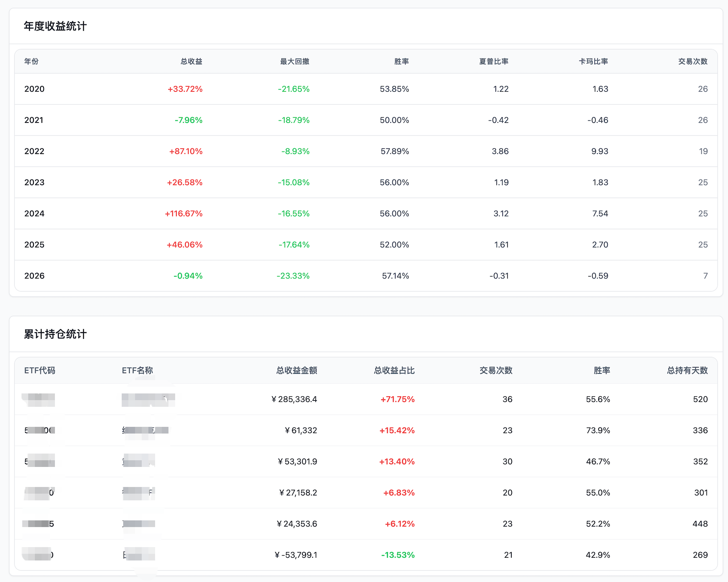Click the 2026 row label
The width and height of the screenshot is (728, 582).
click(x=34, y=276)
